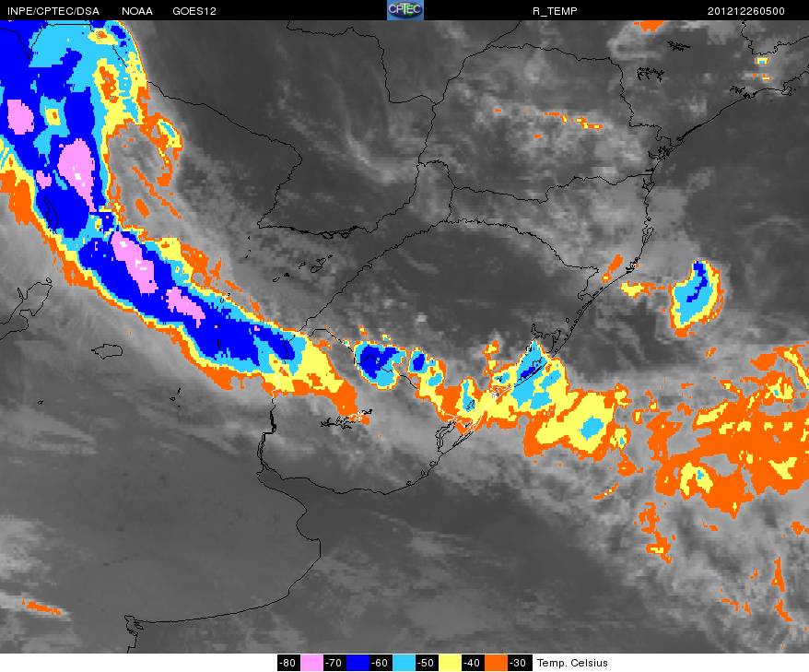The width and height of the screenshot is (809, 672).
Task: Pick the pink -80 to -70 legend swatch
Action: pos(311,663)
